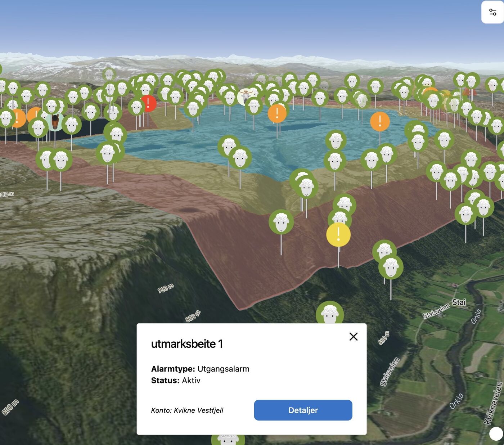Click the Stai place label
504x445 pixels.
[459, 302]
